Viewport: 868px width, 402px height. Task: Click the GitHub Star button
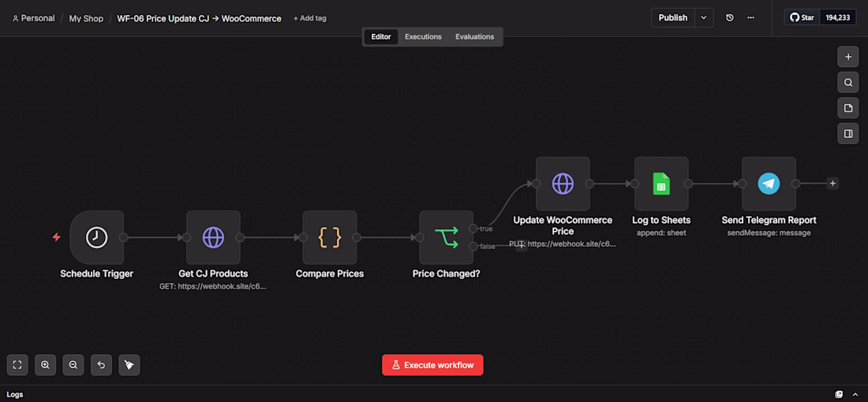[x=803, y=17]
